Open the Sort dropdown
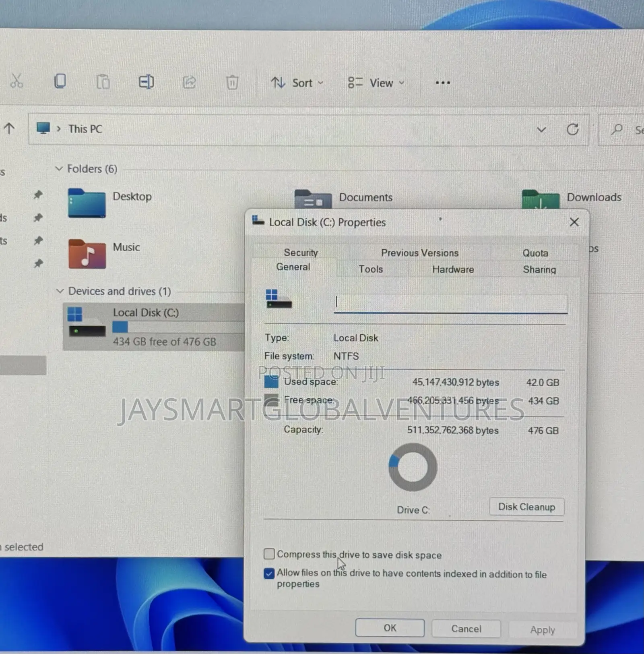Image resolution: width=644 pixels, height=654 pixels. click(x=297, y=83)
